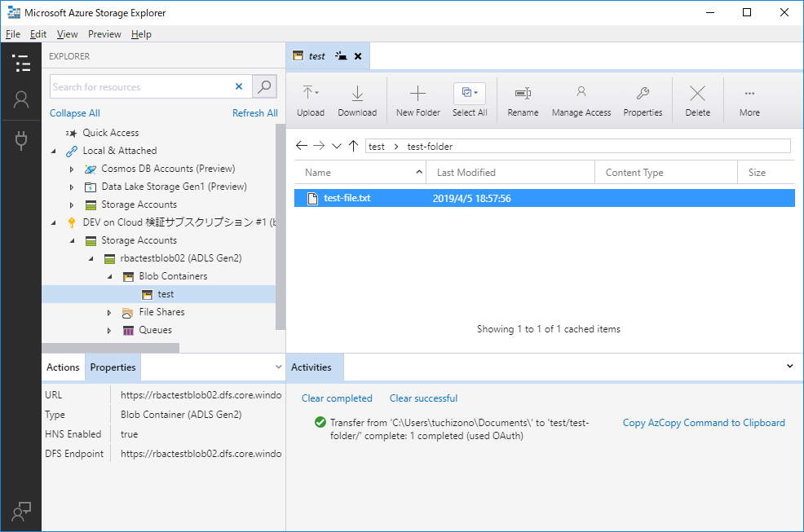Image resolution: width=804 pixels, height=532 pixels.
Task: Click the green transfer success checkmark
Action: coord(320,422)
